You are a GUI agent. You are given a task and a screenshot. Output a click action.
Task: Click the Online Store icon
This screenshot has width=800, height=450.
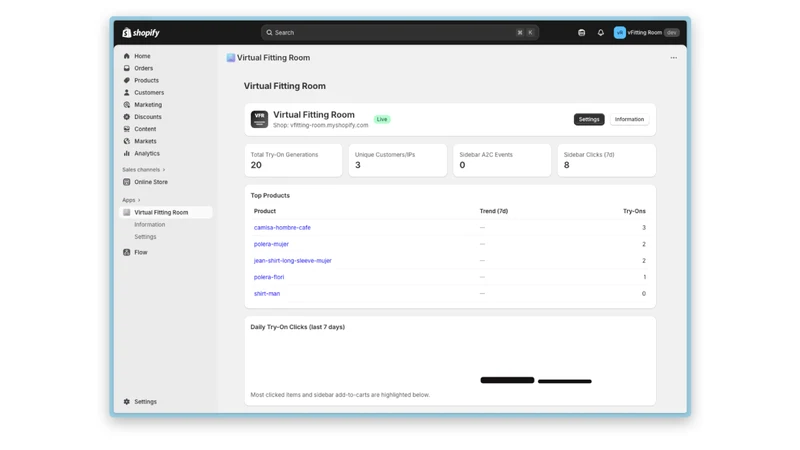127,182
